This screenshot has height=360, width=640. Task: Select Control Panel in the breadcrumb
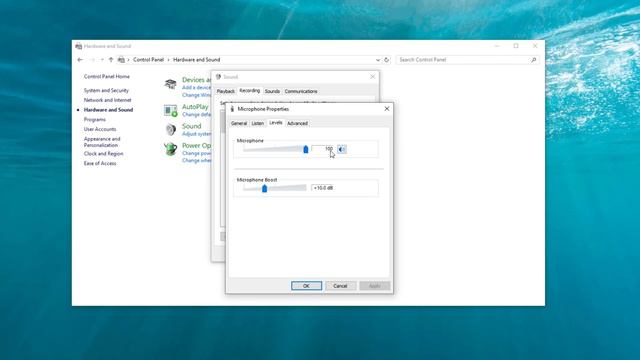click(148, 60)
